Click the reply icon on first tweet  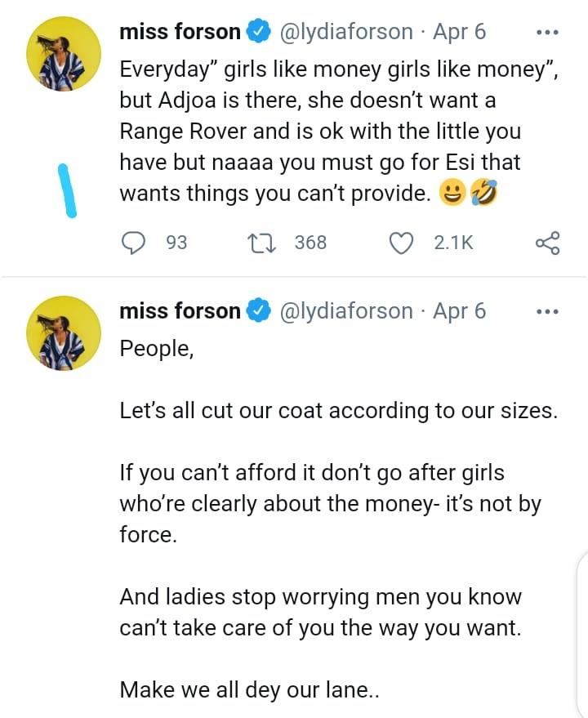pos(134,243)
